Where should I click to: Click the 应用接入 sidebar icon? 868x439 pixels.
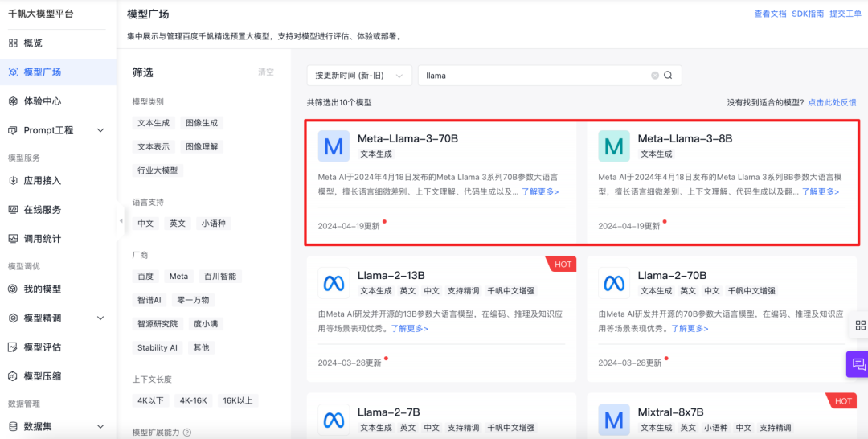pyautogui.click(x=14, y=180)
